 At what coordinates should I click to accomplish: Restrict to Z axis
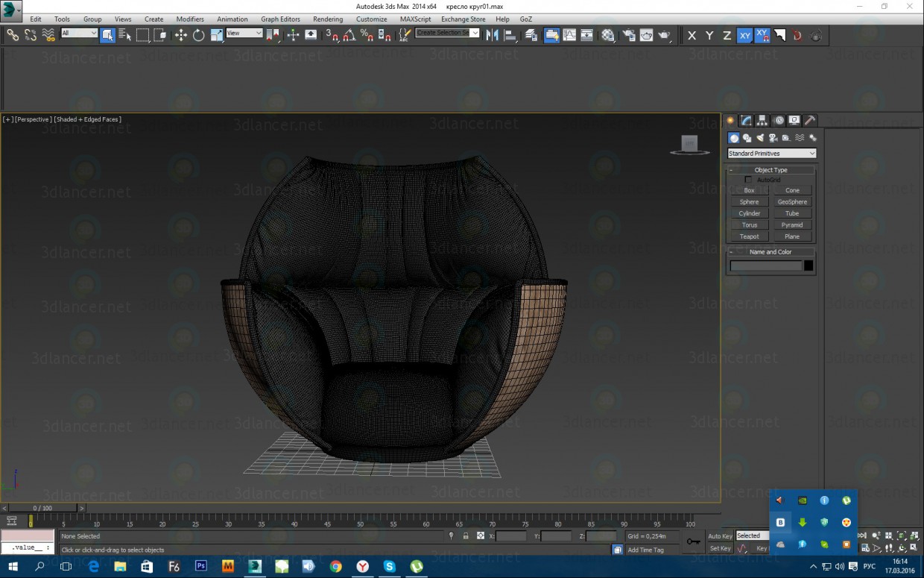pyautogui.click(x=727, y=35)
